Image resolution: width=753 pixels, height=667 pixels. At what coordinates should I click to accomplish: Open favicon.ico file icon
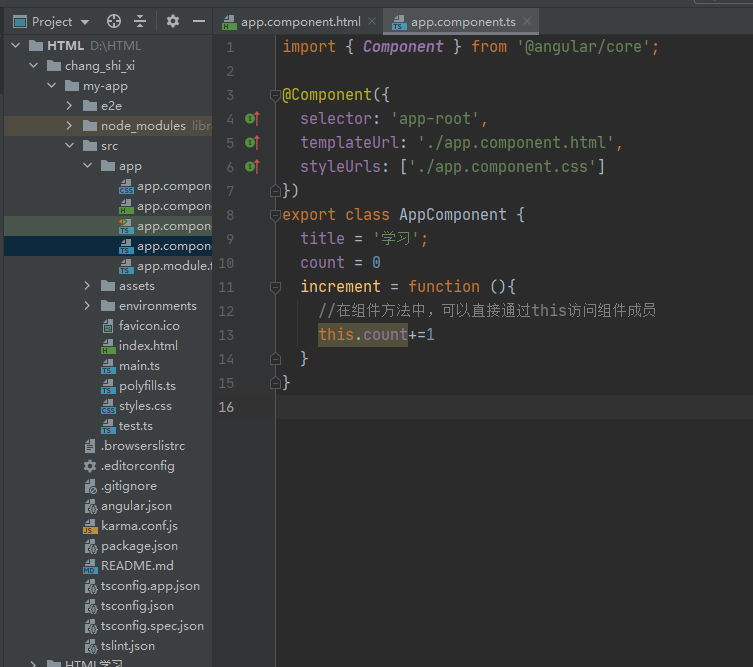[x=108, y=326]
